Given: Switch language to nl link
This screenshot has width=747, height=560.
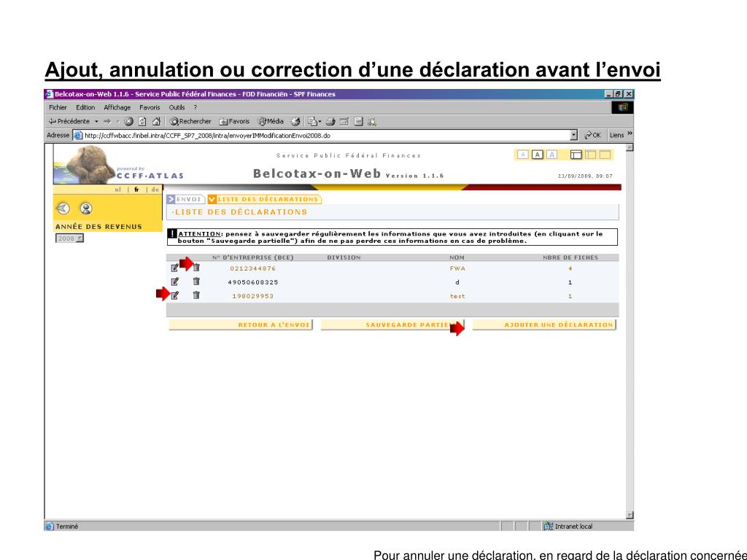Looking at the screenshot, I should pos(117,189).
